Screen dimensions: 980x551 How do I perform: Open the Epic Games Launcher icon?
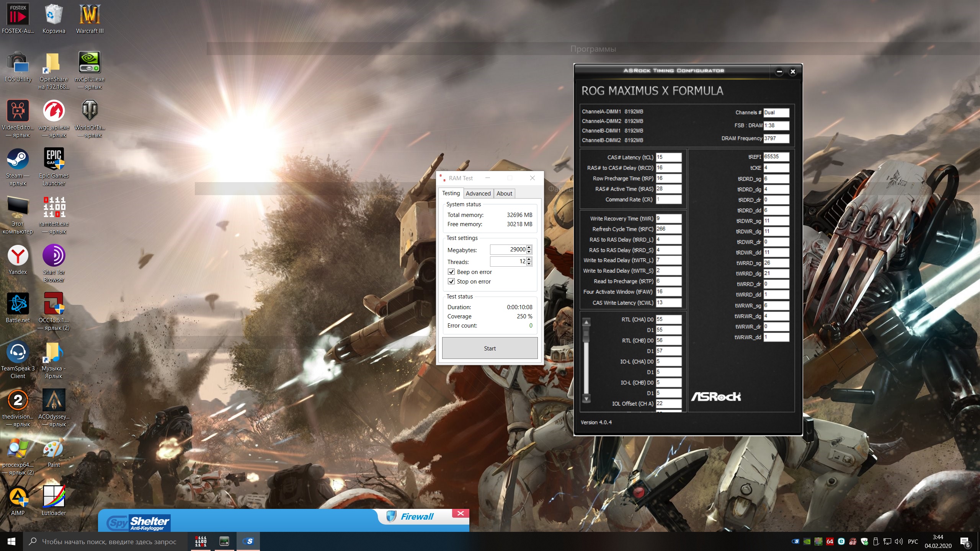pyautogui.click(x=54, y=160)
